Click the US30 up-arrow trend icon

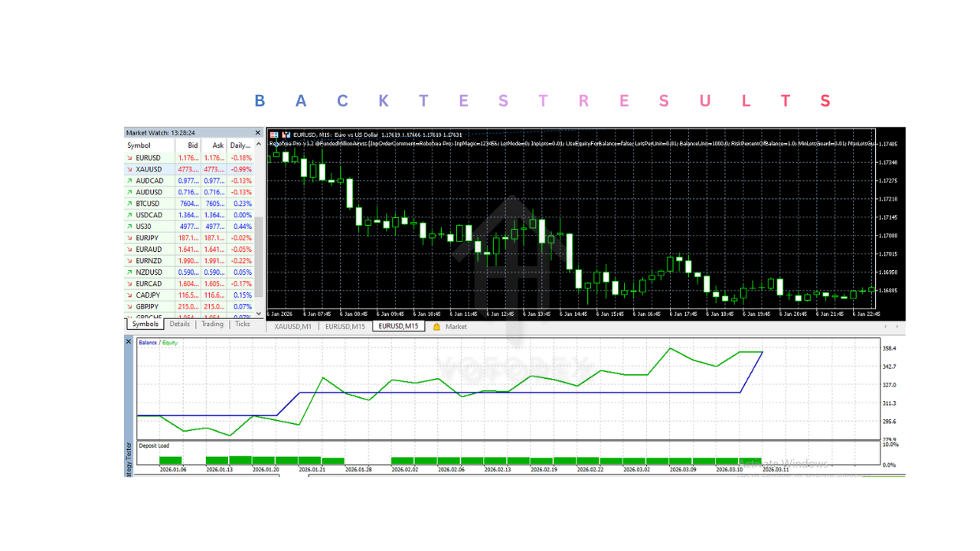pos(129,227)
